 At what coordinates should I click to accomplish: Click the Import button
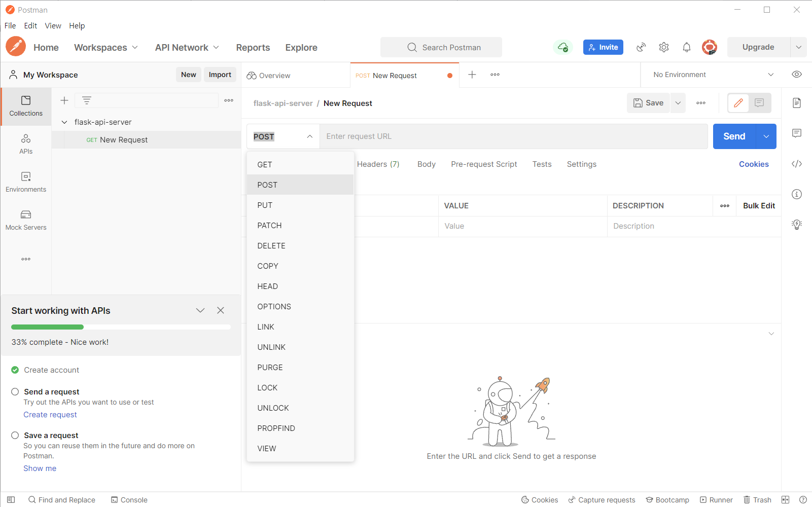click(x=220, y=75)
